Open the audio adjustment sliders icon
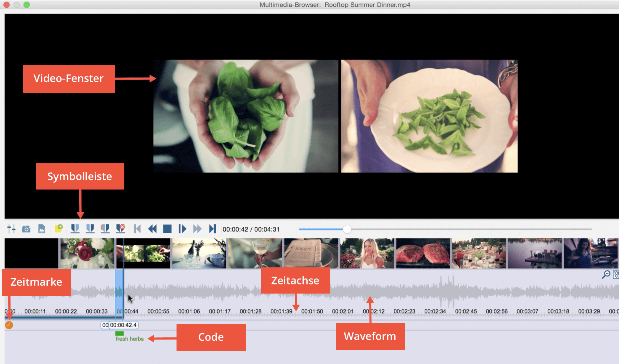 (11, 229)
